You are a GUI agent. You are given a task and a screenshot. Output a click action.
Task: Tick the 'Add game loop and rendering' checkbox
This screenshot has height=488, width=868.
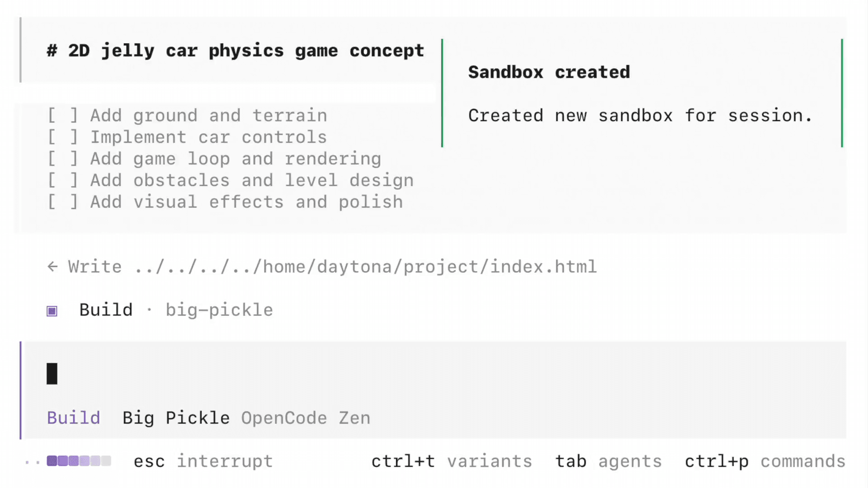pos(63,159)
